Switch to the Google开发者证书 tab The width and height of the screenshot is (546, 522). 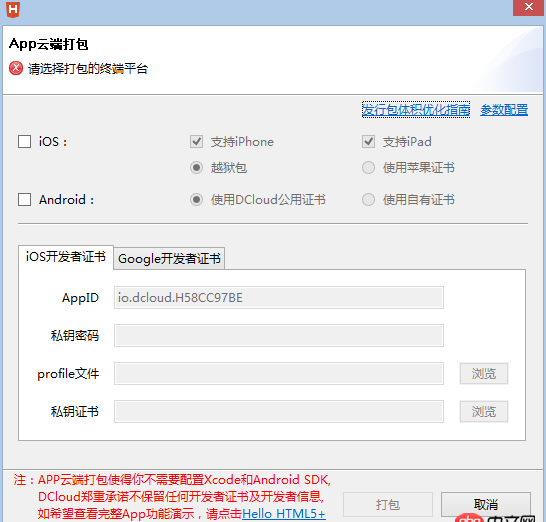coord(169,259)
